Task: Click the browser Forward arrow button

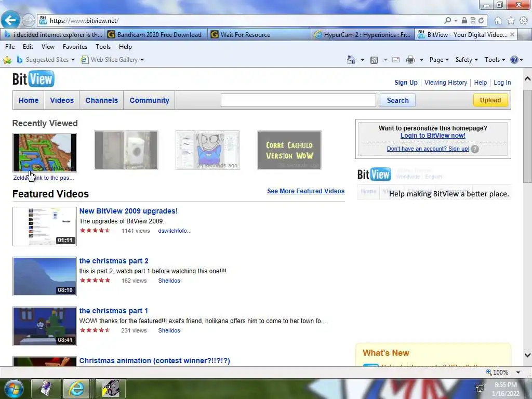Action: (29, 21)
